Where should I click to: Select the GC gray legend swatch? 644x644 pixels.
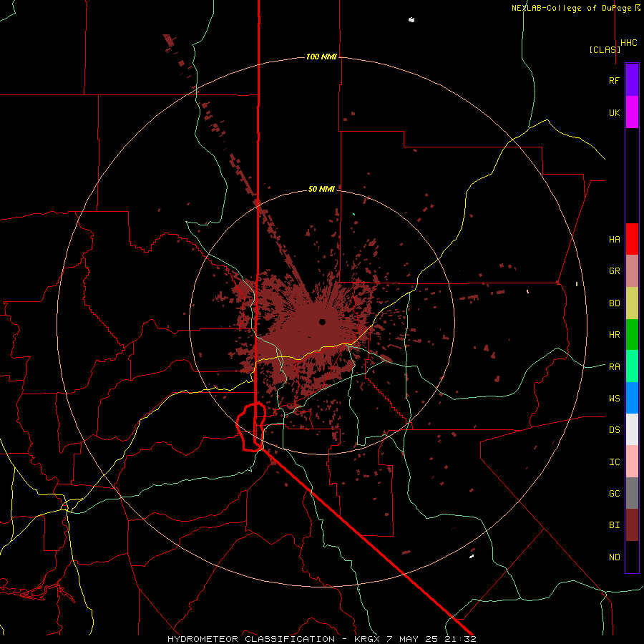point(632,493)
